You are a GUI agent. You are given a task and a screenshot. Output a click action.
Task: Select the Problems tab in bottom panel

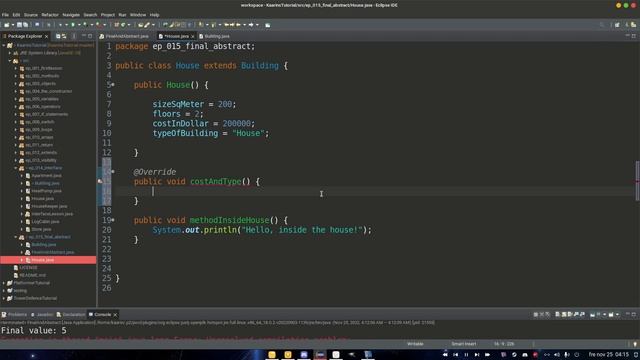(x=14, y=315)
